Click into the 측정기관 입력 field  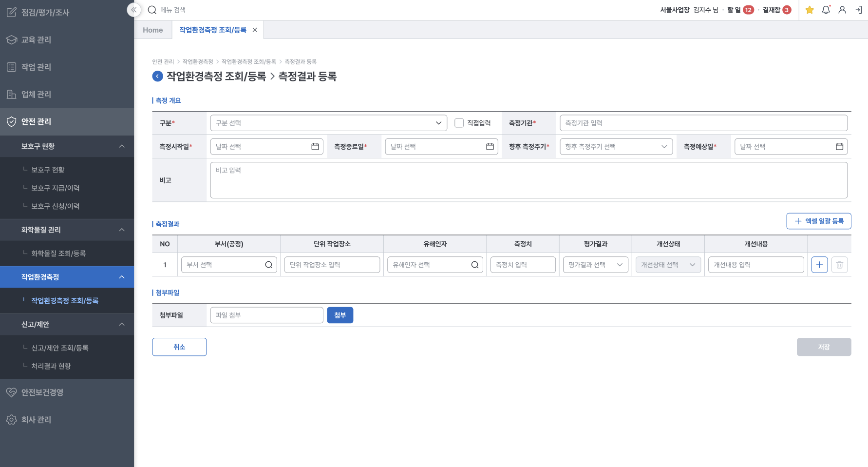pyautogui.click(x=703, y=123)
